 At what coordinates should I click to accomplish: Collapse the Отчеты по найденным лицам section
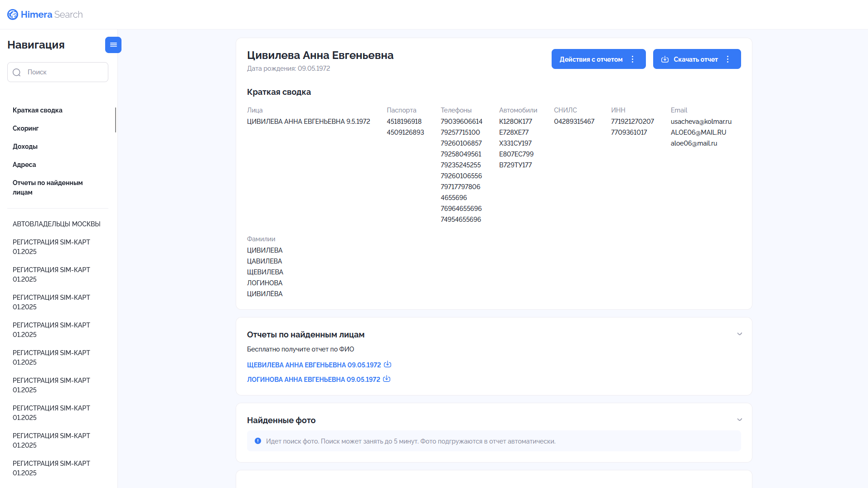[740, 334]
